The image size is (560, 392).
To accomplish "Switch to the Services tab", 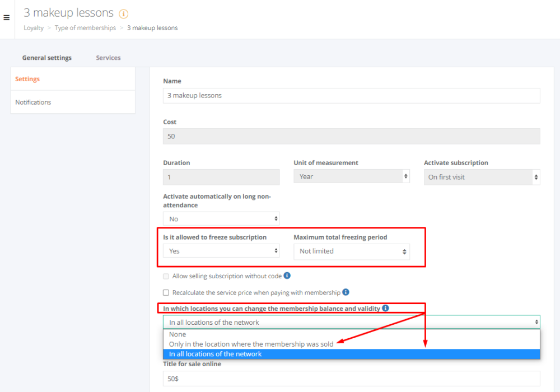I will tap(108, 58).
